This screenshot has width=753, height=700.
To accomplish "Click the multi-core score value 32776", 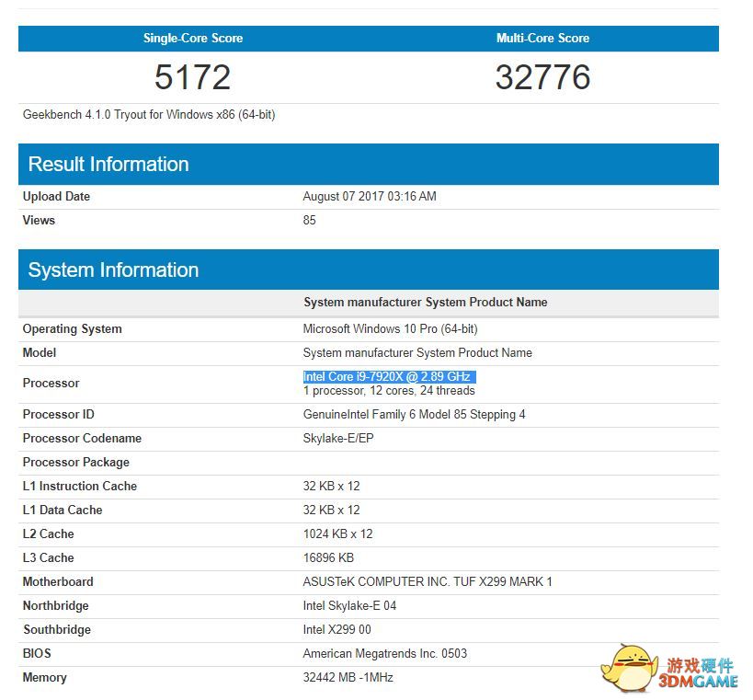I will 542,77.
